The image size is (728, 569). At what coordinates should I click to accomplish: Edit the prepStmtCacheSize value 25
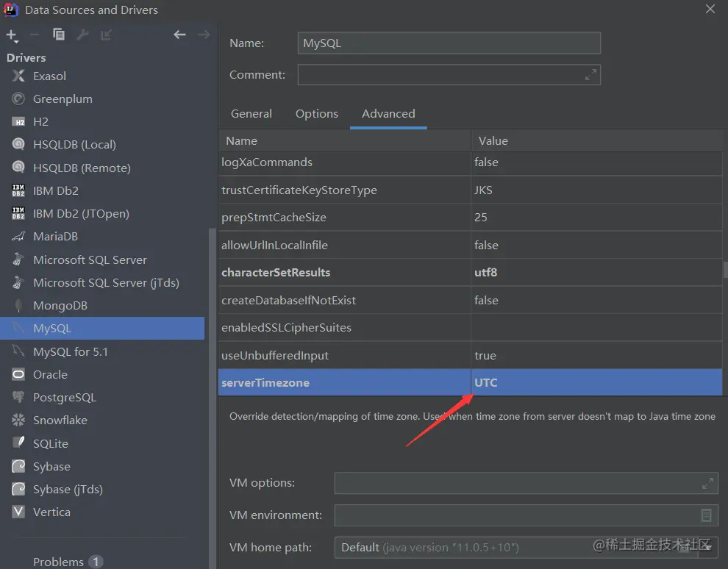(x=596, y=217)
